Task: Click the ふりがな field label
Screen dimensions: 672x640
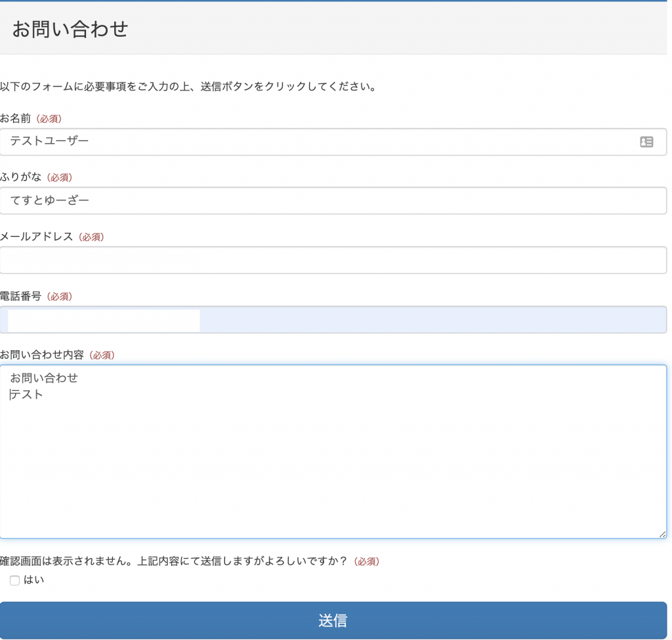Action: click(x=20, y=177)
